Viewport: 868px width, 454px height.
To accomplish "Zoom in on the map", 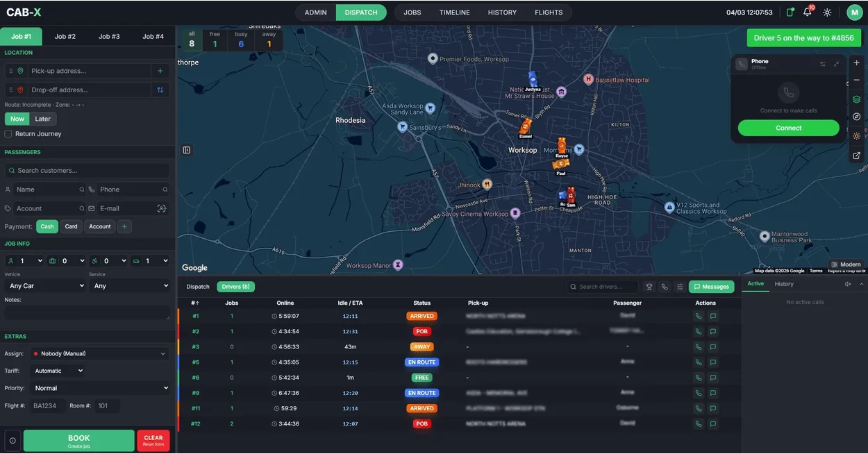I will pyautogui.click(x=856, y=62).
